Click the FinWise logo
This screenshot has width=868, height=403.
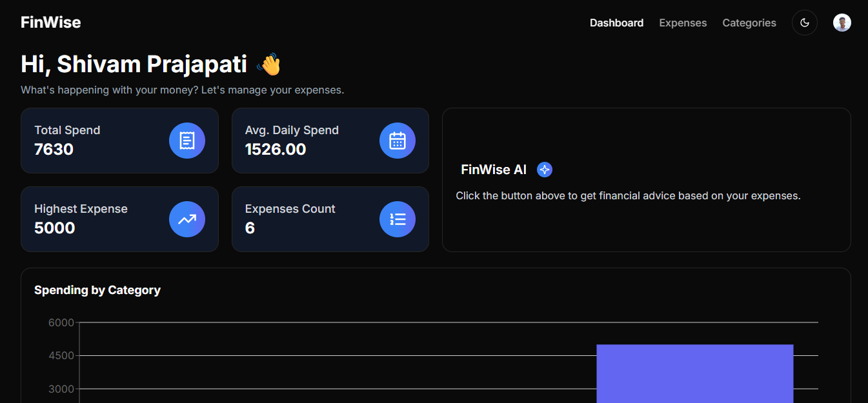tap(51, 23)
